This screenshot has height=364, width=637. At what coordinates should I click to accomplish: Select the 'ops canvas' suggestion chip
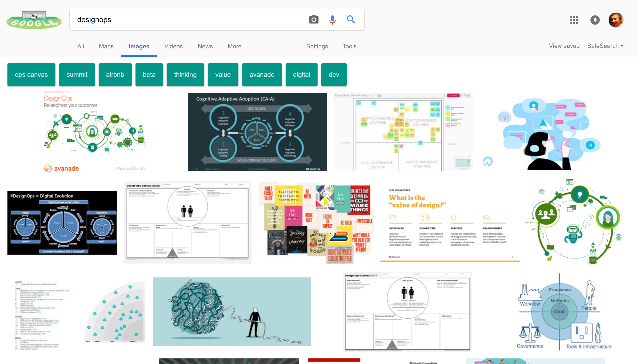[31, 75]
